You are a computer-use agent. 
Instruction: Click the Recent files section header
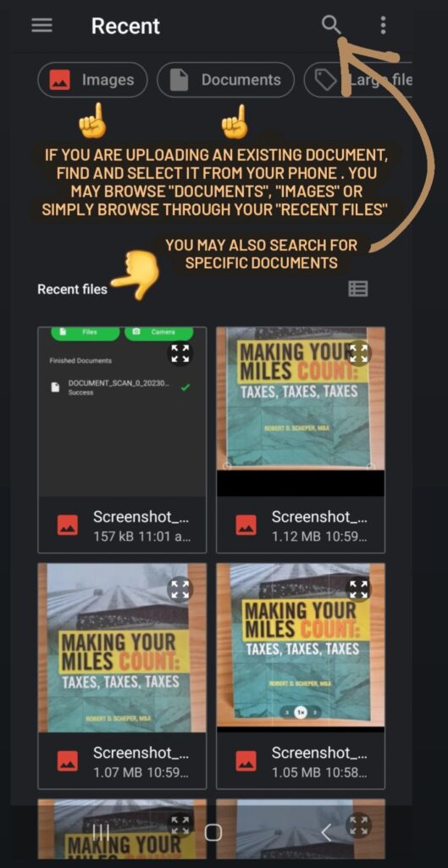pyautogui.click(x=73, y=289)
